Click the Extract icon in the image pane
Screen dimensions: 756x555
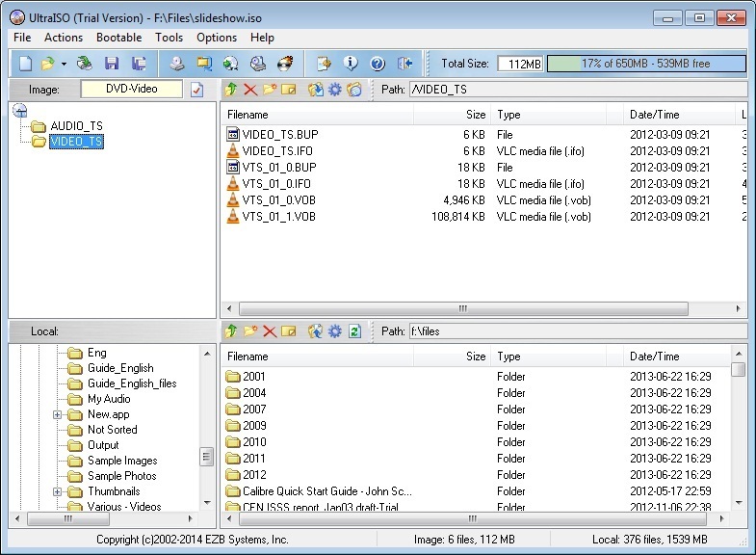(x=316, y=90)
